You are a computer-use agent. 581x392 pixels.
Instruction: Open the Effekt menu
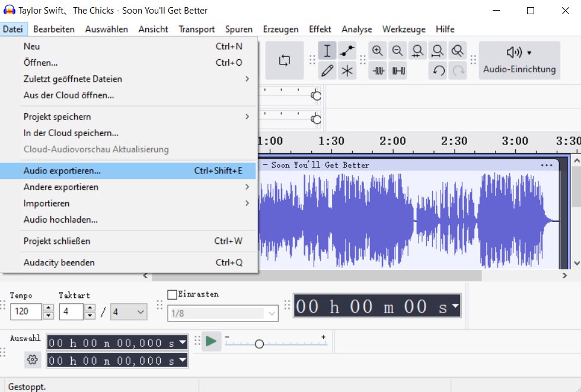[x=320, y=29]
